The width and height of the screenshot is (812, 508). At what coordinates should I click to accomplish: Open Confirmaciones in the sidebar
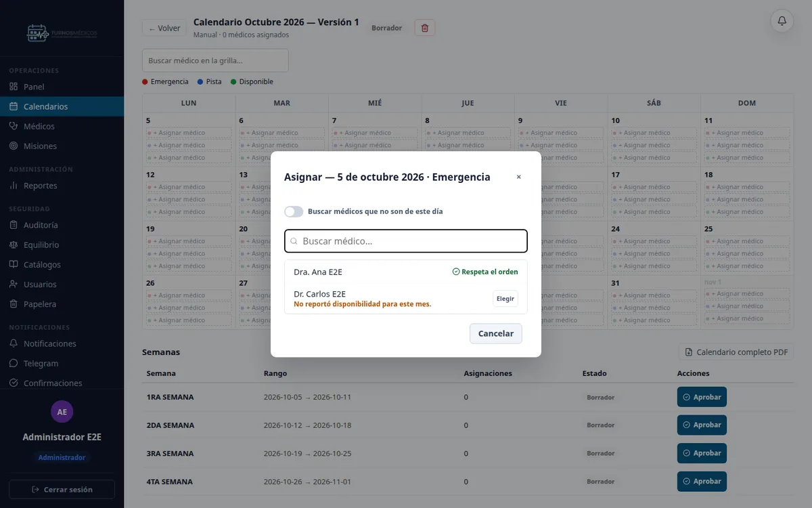point(62,383)
